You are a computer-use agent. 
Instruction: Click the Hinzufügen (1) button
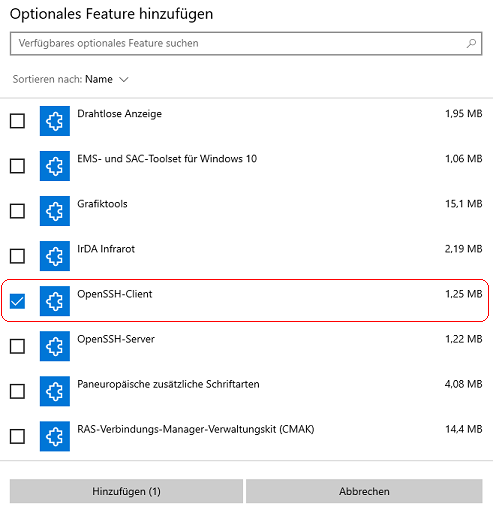[x=126, y=491]
